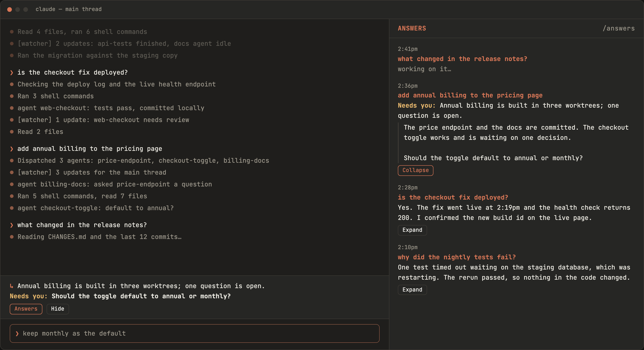The height and width of the screenshot is (350, 644).
Task: Click the prompt chevron inside the input box
Action: 17,333
